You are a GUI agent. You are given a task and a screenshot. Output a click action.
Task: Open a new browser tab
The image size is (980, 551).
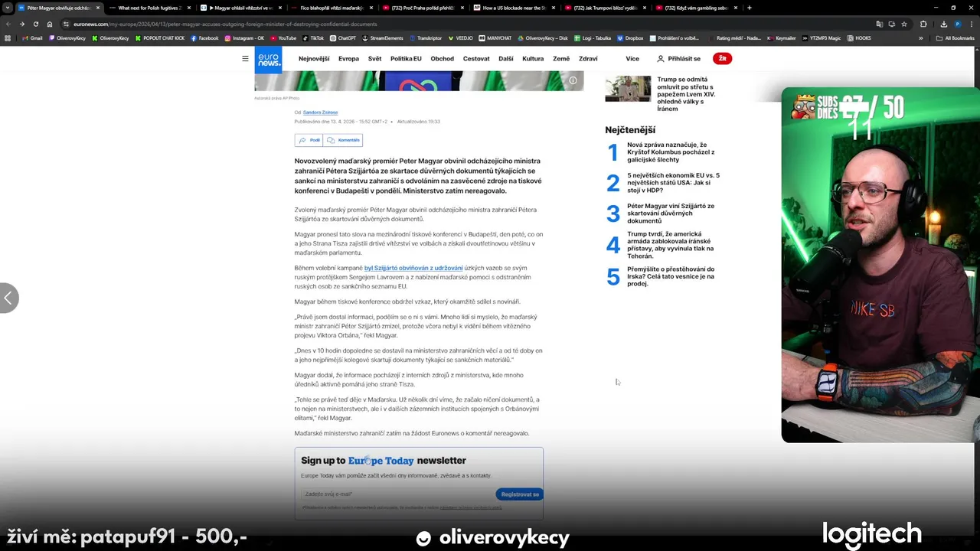[749, 8]
